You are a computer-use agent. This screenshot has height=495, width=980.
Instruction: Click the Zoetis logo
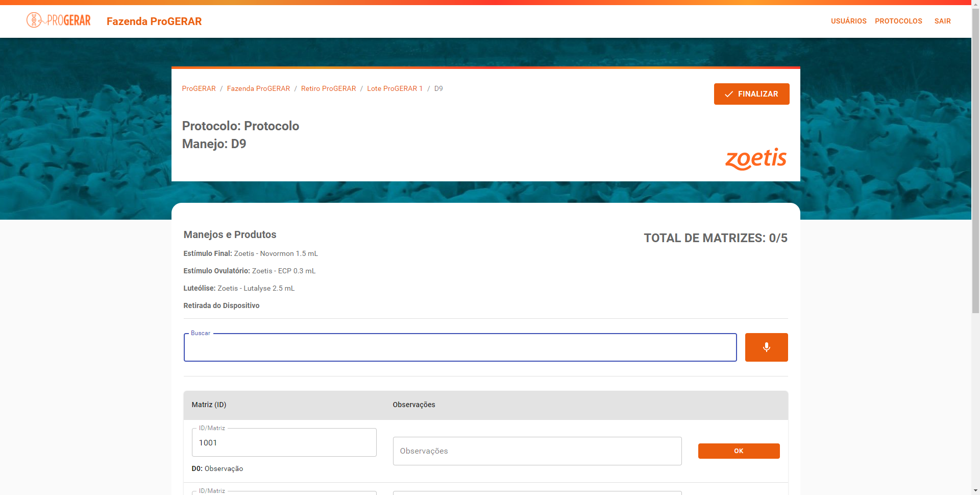click(x=756, y=159)
